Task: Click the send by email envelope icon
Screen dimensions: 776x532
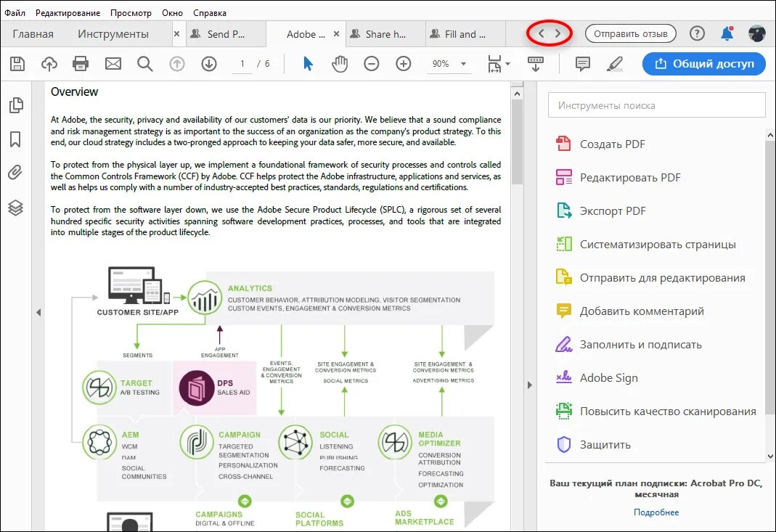Action: click(x=113, y=63)
